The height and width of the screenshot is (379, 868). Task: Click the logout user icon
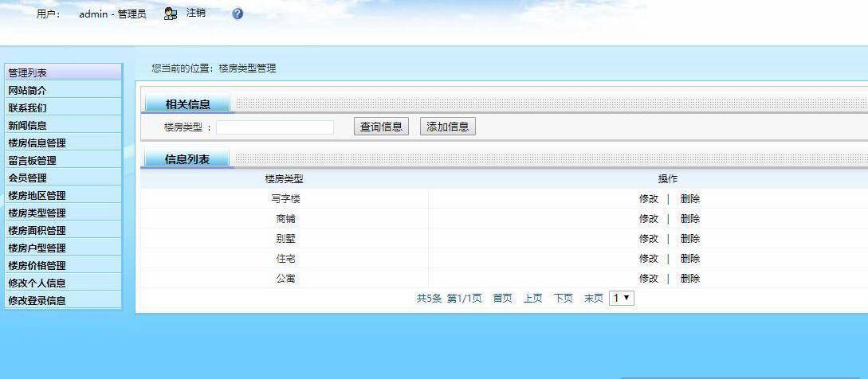(x=171, y=14)
